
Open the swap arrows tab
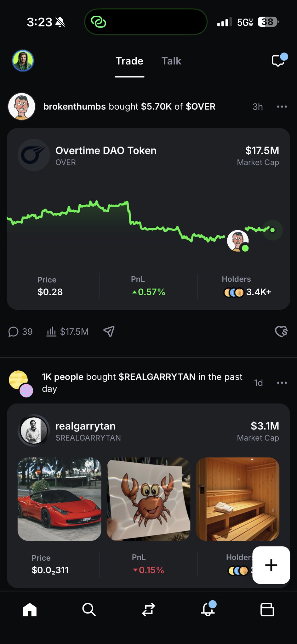tap(148, 609)
